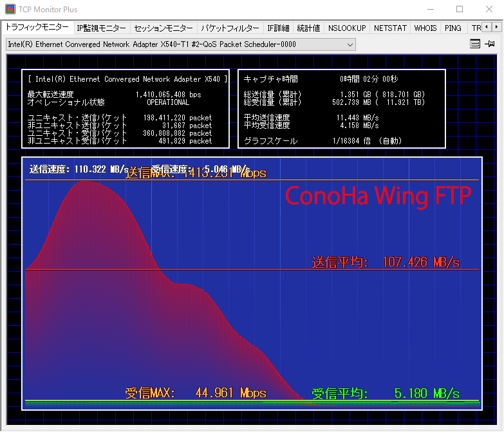Open the 統計値 tab
The height and width of the screenshot is (432, 504).
(x=308, y=28)
